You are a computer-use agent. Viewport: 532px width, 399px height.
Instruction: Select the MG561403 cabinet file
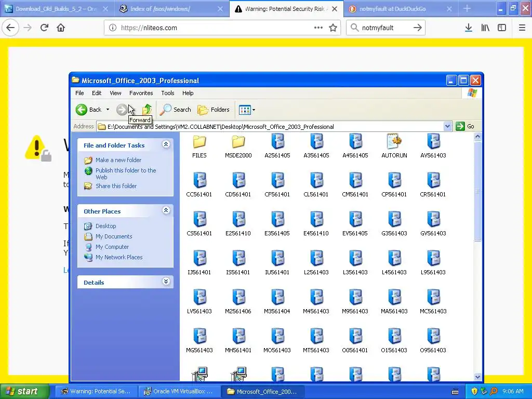pyautogui.click(x=199, y=336)
